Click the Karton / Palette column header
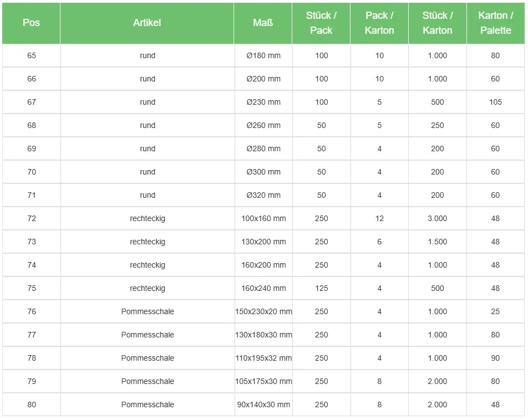Viewport: 528px width, 420px height. pos(495,23)
